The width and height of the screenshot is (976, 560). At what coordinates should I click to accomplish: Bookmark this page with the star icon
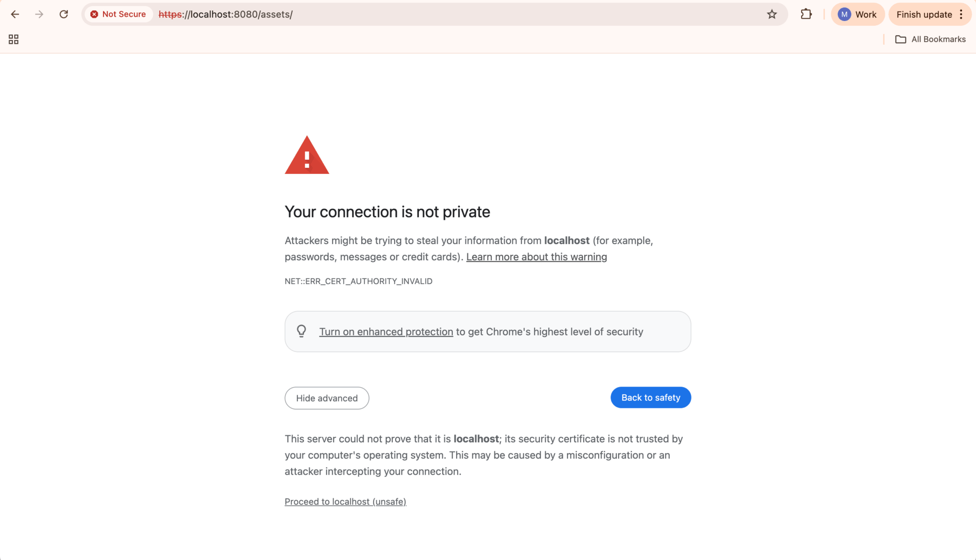tap(772, 14)
